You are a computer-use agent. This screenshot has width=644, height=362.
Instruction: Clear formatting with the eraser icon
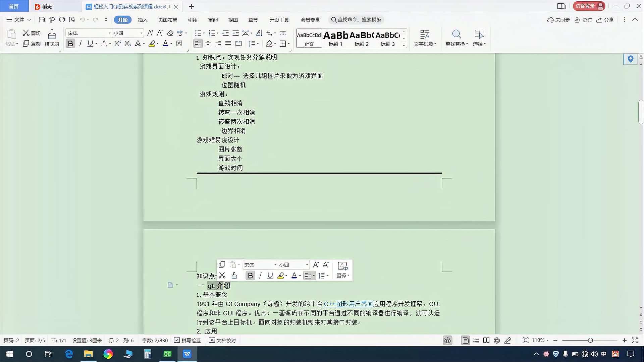click(x=170, y=33)
